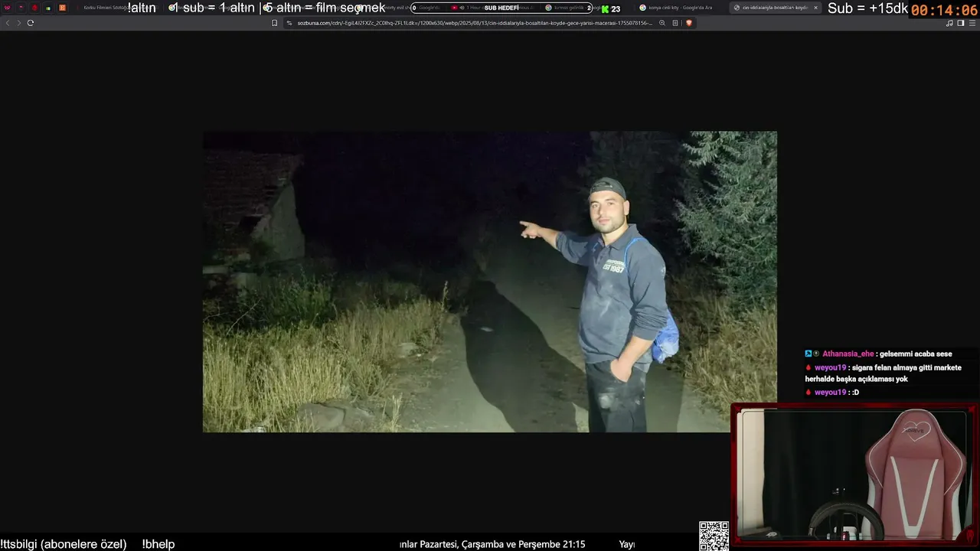The height and width of the screenshot is (551, 980).
Task: Select the second pinned tab
Action: [x=21, y=8]
